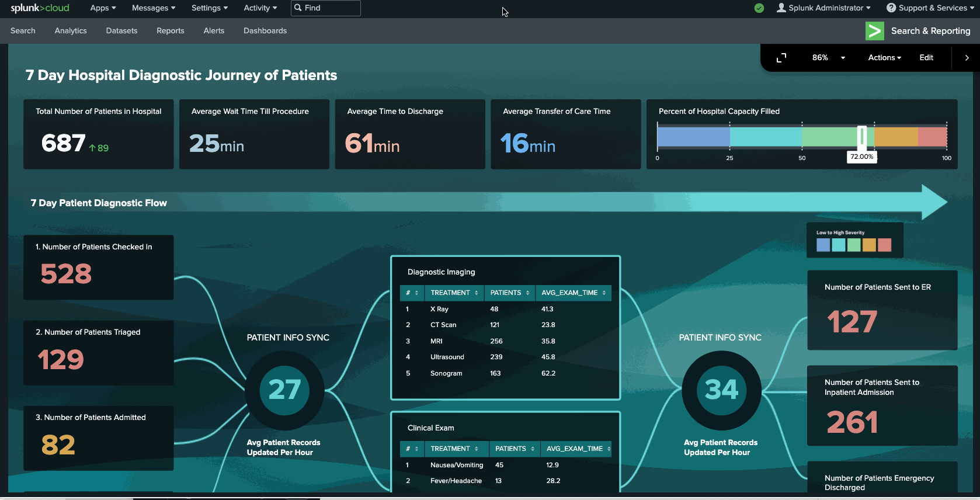Open the 86% zoom level dropdown

pyautogui.click(x=828, y=58)
